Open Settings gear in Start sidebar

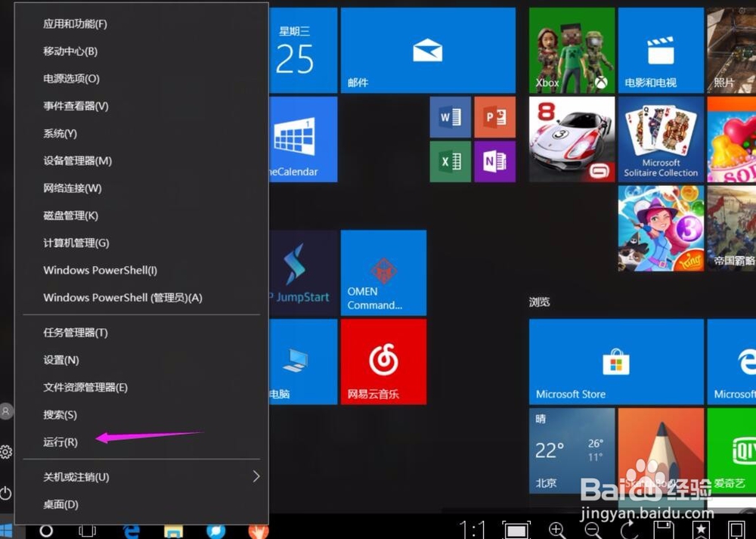click(6, 452)
